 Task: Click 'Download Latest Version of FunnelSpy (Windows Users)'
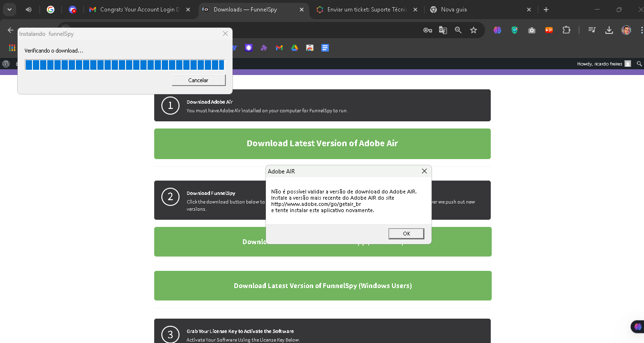[323, 286]
